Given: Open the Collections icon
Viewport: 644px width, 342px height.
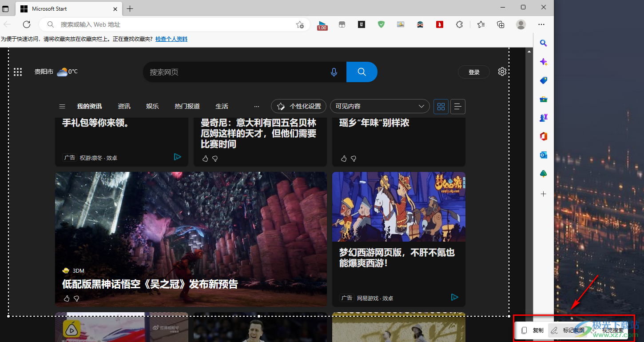Looking at the screenshot, I should [x=501, y=24].
